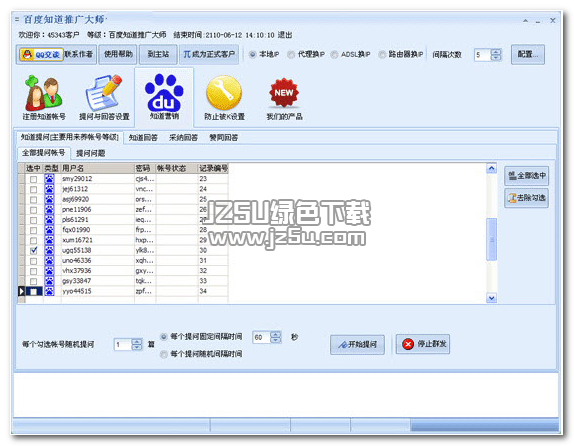The width and height of the screenshot is (574, 446).
Task: Sort by the 用户名 column header
Action: (97, 168)
